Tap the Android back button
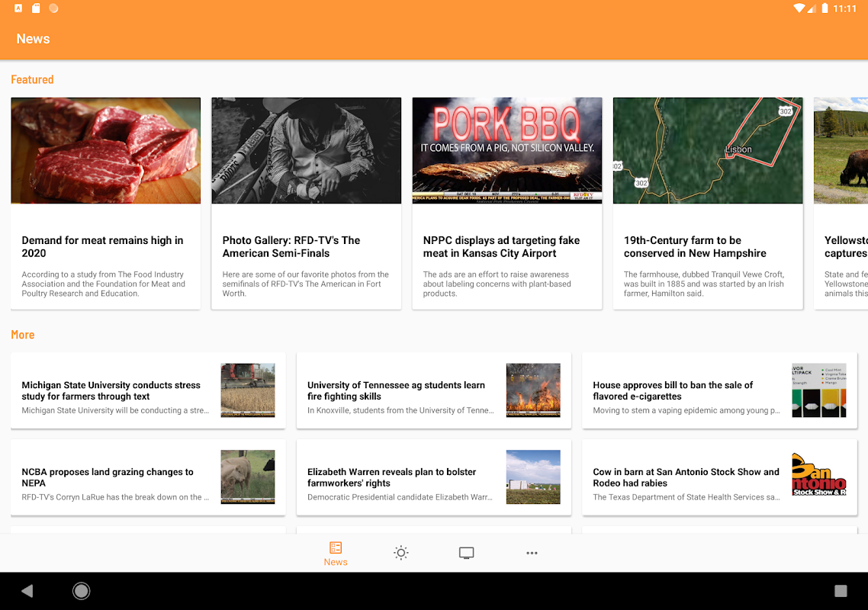The image size is (868, 610). [x=27, y=591]
